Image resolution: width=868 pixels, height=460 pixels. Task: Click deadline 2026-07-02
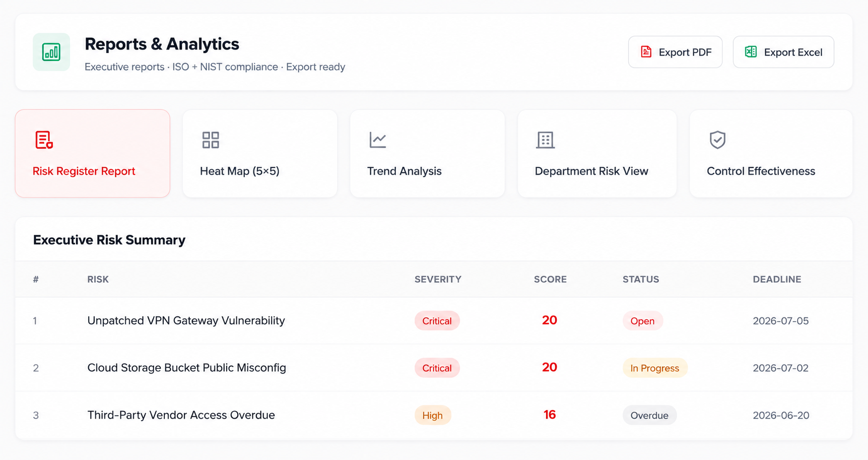[x=781, y=368]
